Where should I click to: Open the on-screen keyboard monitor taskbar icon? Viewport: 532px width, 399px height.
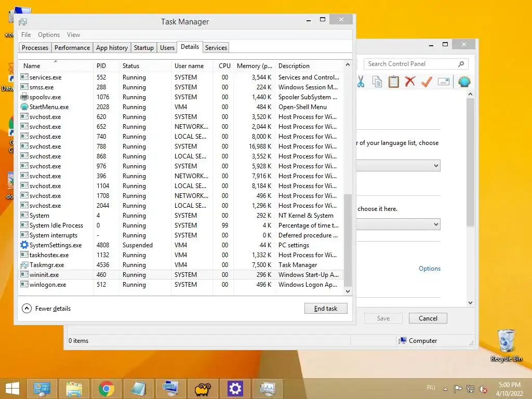click(170, 389)
